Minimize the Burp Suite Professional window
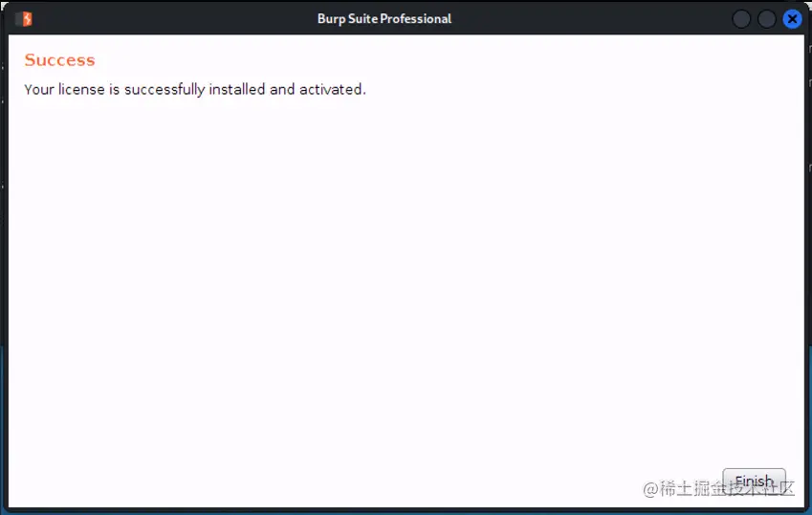This screenshot has width=812, height=515. 741,19
